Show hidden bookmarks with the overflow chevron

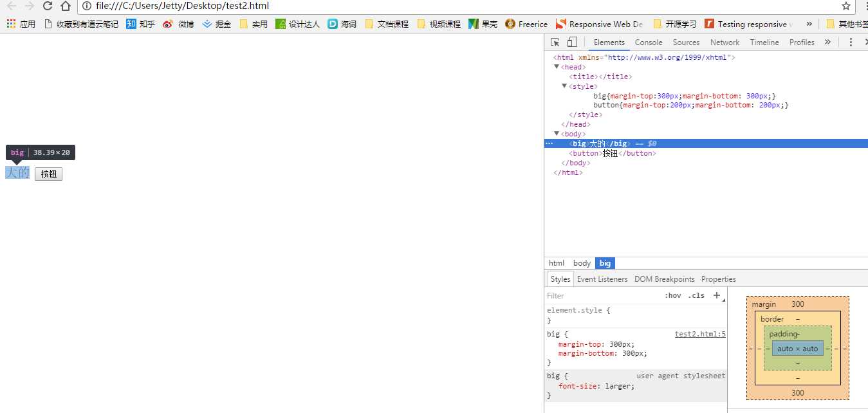coord(809,24)
